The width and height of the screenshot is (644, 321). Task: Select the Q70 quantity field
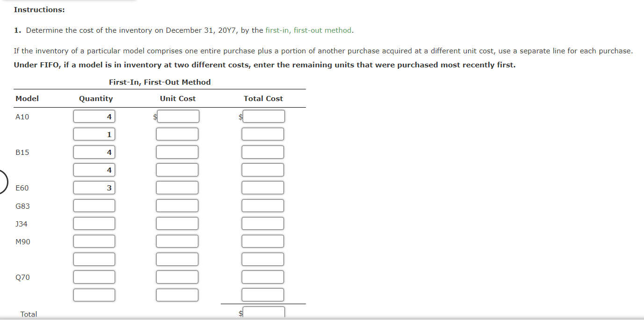[94, 277]
